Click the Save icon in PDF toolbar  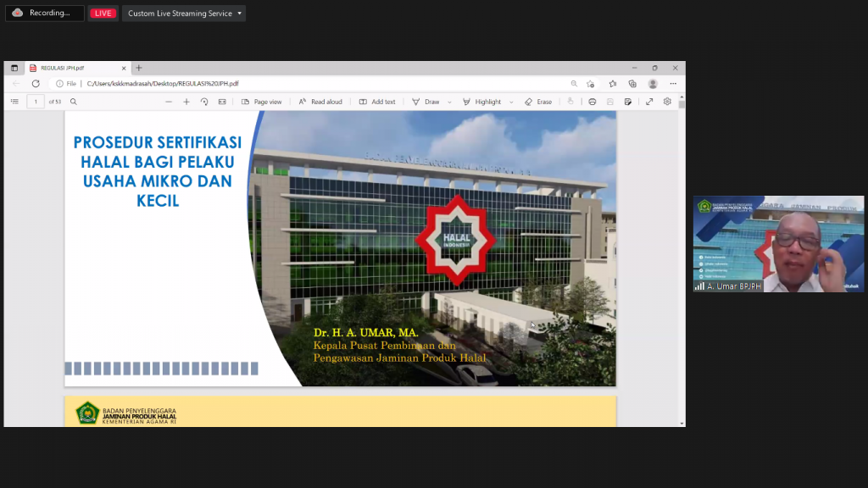point(610,102)
